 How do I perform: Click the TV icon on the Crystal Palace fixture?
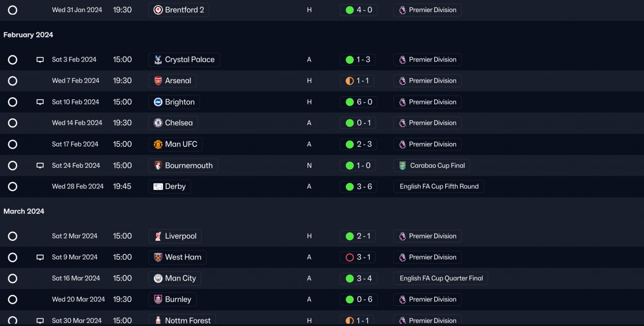pos(40,59)
